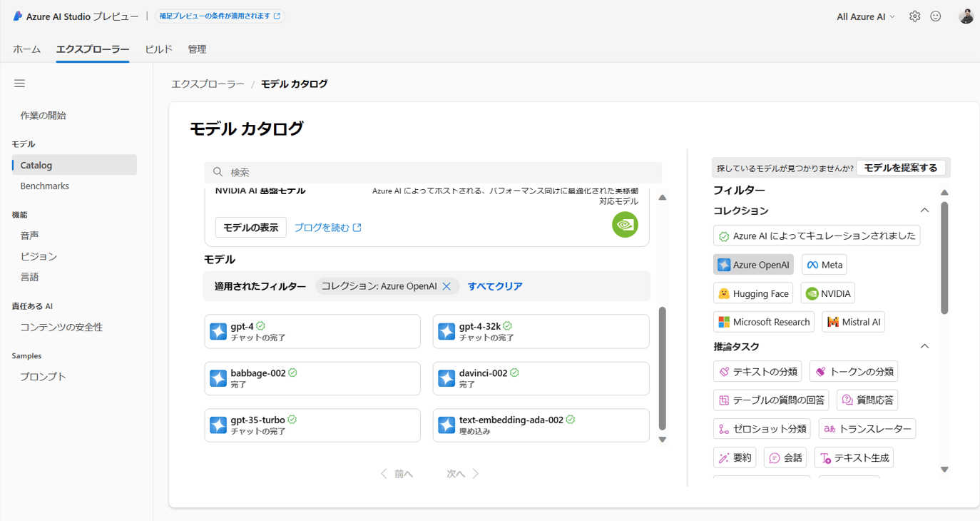The width and height of the screenshot is (980, 521).
Task: Toggle the Microsoft Research collection filter
Action: [763, 322]
